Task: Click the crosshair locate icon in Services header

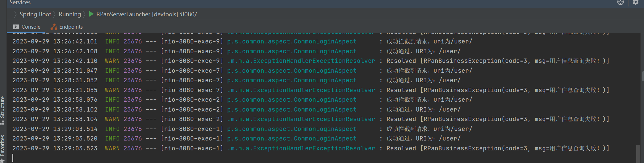Action: [621, 2]
